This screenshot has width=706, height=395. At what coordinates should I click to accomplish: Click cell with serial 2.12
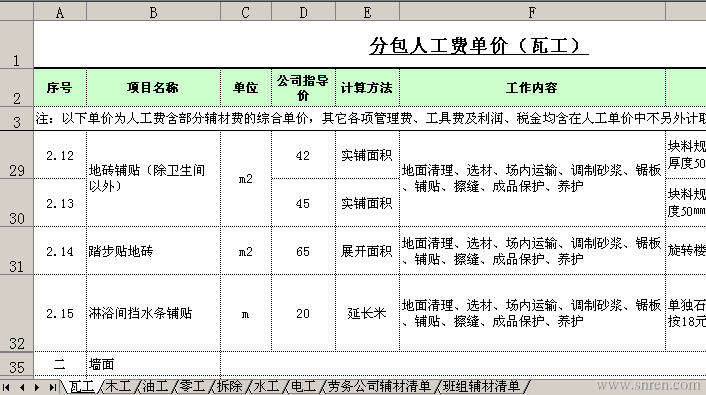point(60,155)
